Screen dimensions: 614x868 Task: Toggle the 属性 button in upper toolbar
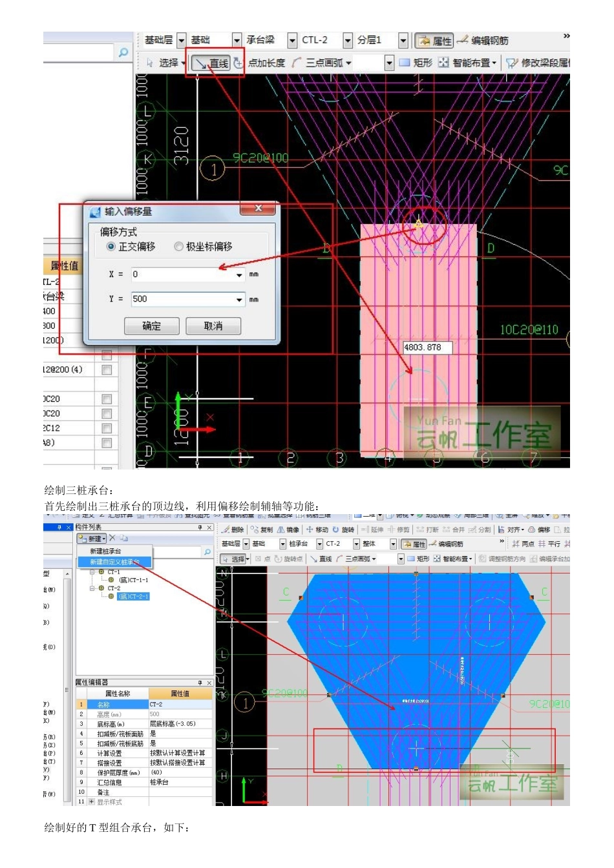point(434,41)
